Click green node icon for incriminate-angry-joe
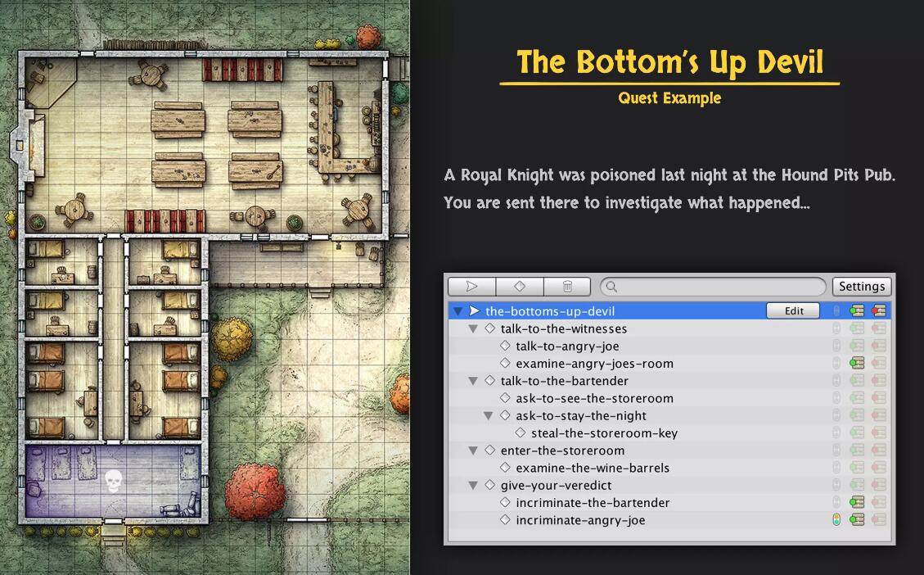The image size is (924, 575). click(x=857, y=520)
